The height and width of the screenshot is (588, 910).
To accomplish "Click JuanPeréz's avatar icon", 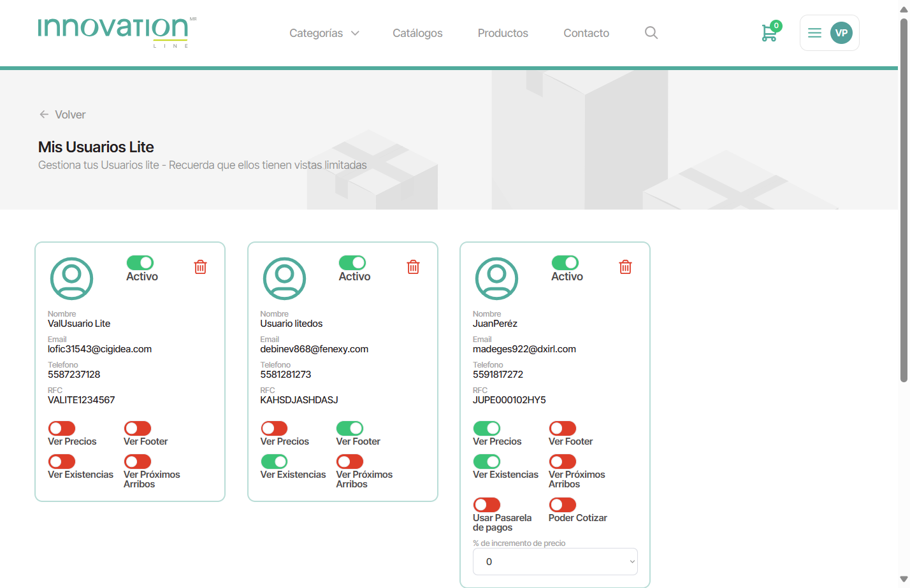I will tap(497, 278).
